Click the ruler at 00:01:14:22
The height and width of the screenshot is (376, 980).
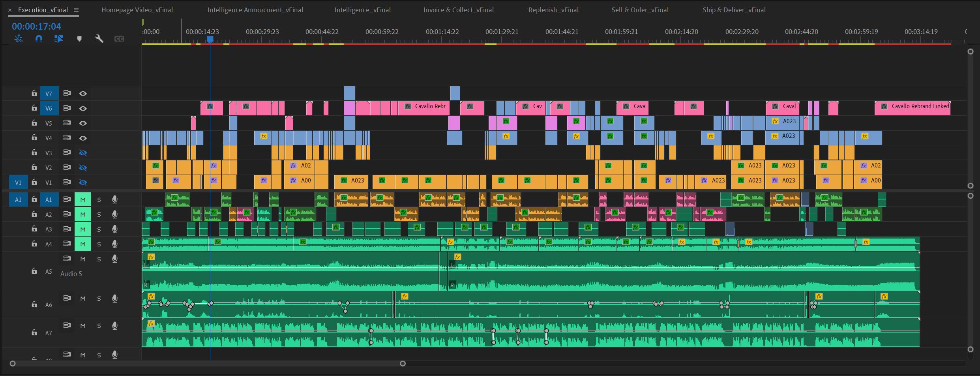(x=442, y=32)
